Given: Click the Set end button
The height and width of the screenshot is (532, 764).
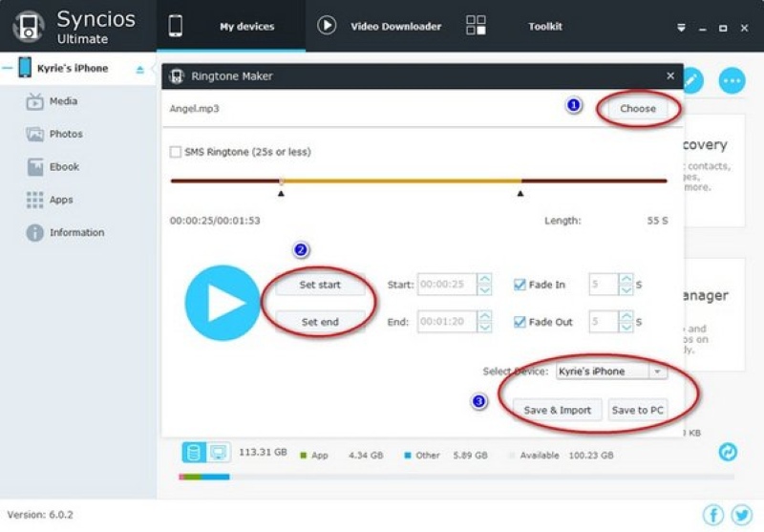Looking at the screenshot, I should [320, 322].
